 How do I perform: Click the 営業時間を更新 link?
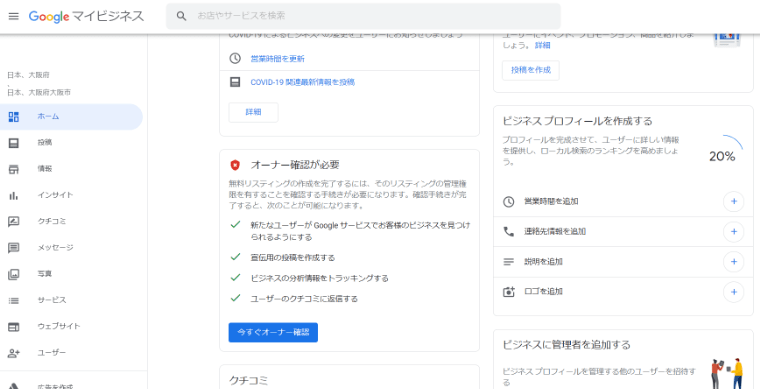tap(277, 59)
